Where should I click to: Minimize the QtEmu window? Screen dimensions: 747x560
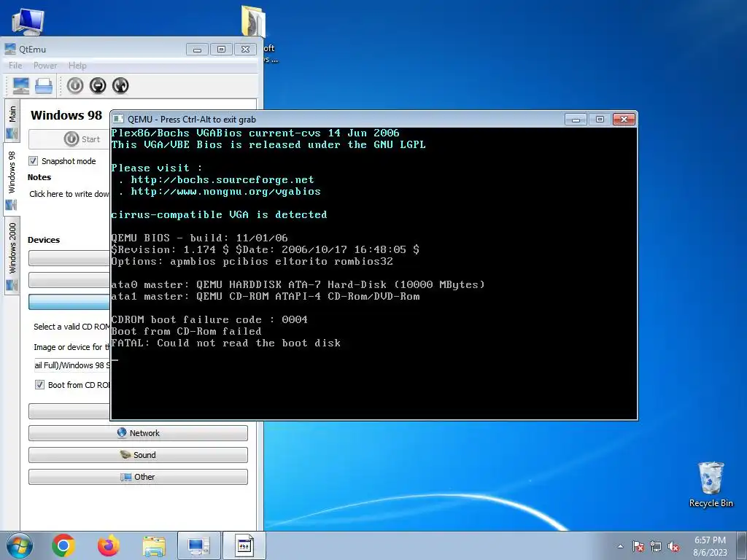click(x=197, y=49)
